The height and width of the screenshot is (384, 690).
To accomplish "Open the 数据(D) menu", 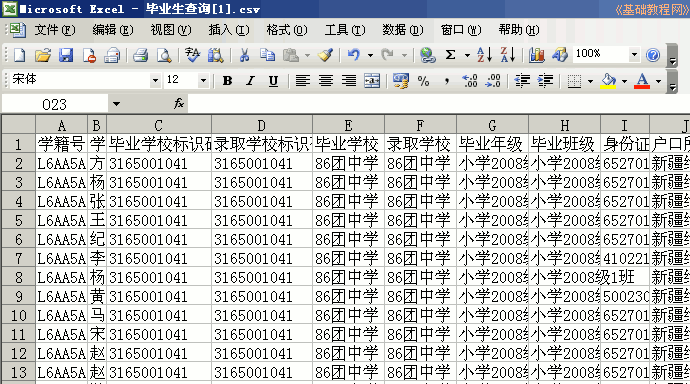I will pyautogui.click(x=403, y=30).
